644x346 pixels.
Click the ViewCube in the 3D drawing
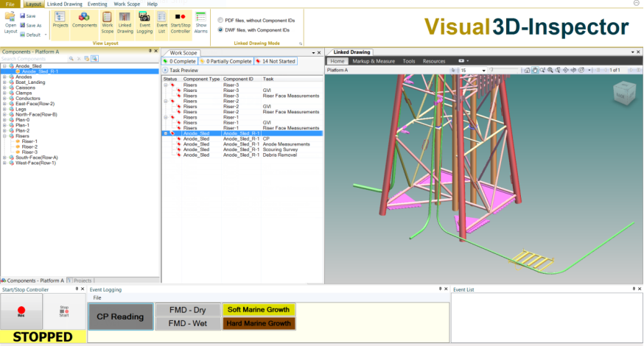pos(624,93)
